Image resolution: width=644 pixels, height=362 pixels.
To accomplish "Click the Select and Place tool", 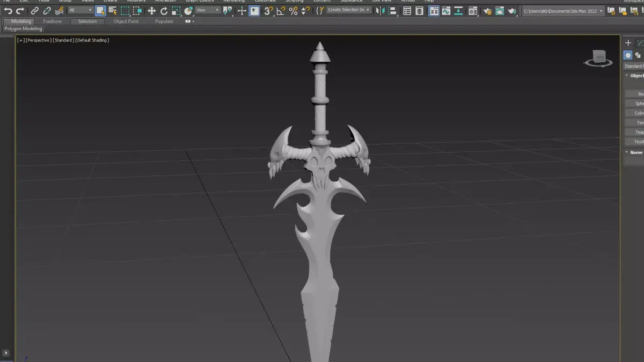I will (x=188, y=11).
